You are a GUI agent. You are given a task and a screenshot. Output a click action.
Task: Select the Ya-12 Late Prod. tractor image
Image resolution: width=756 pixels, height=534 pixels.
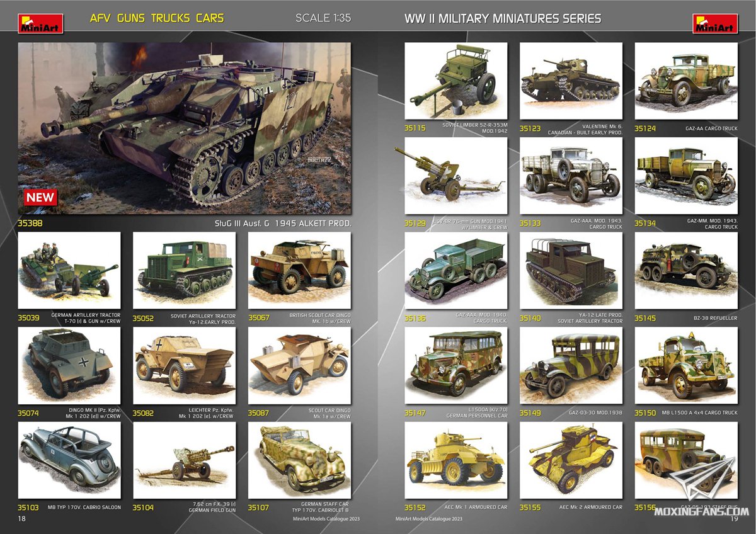pos(571,271)
